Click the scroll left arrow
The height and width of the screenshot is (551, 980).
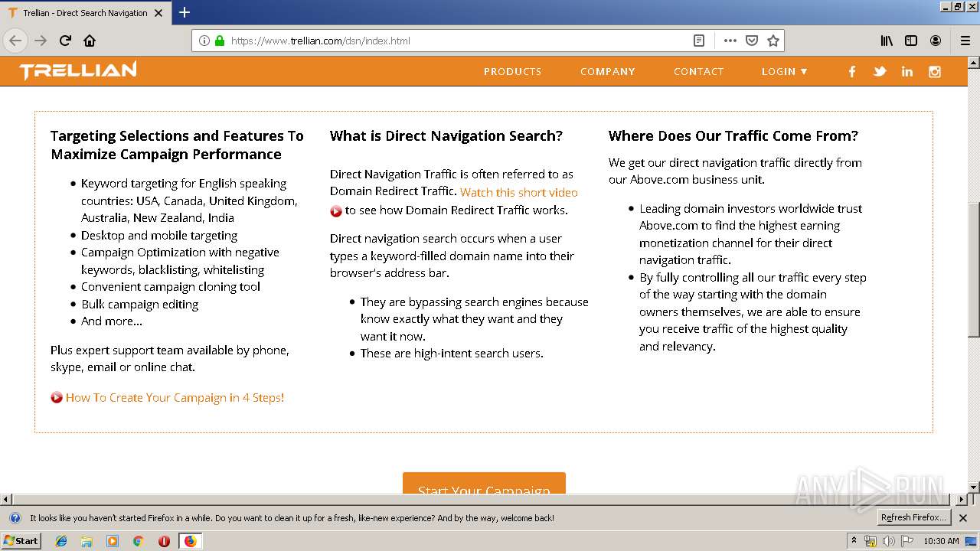click(x=6, y=500)
